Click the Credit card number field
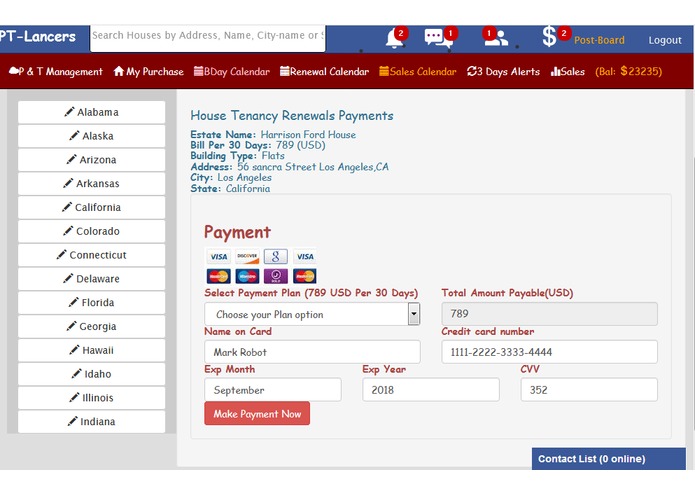Image resolution: width=695 pixels, height=494 pixels. coord(549,352)
